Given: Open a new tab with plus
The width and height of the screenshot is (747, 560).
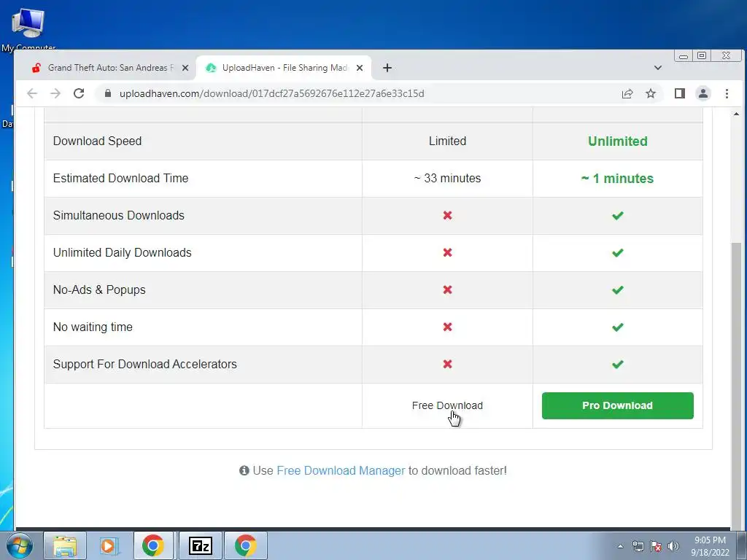Looking at the screenshot, I should 387,68.
